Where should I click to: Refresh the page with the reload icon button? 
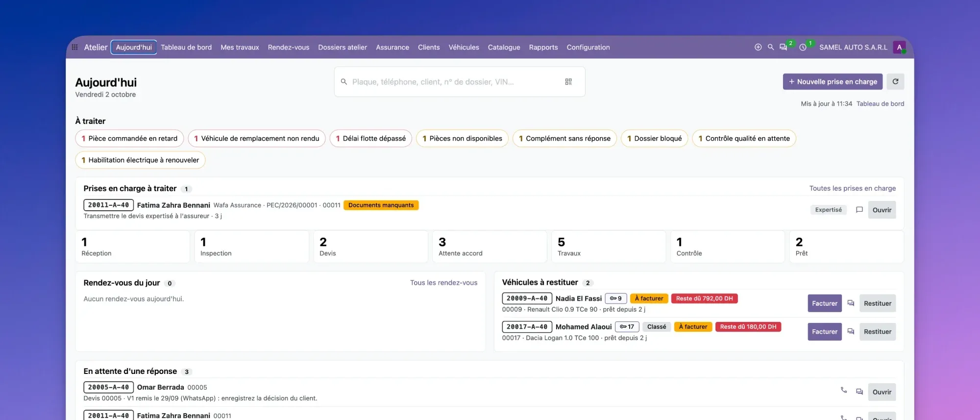coord(895,82)
